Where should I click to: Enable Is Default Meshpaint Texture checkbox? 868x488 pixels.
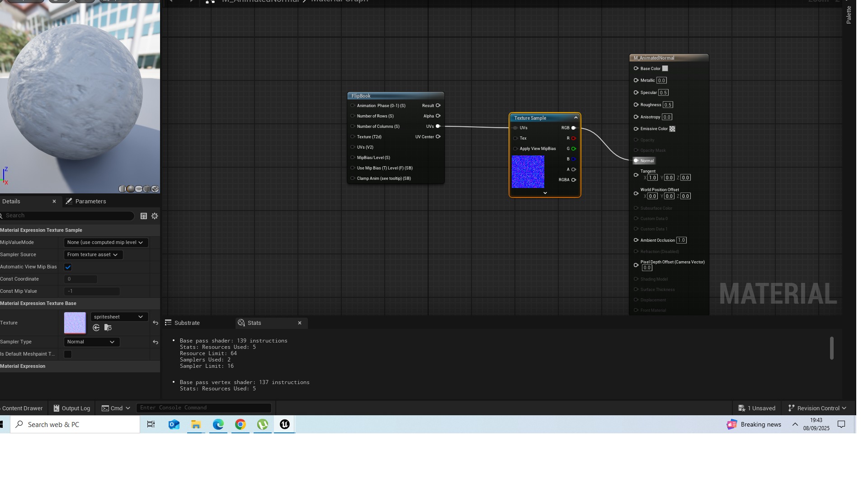68,354
